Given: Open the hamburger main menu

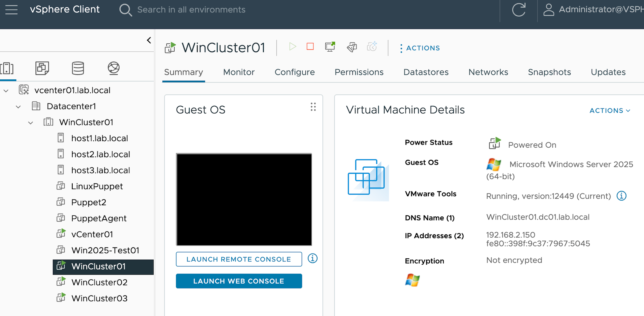Looking at the screenshot, I should point(11,10).
